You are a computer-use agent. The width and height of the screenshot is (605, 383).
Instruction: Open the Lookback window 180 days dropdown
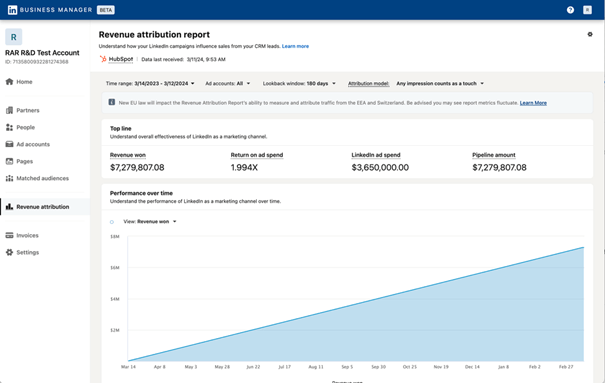[299, 83]
